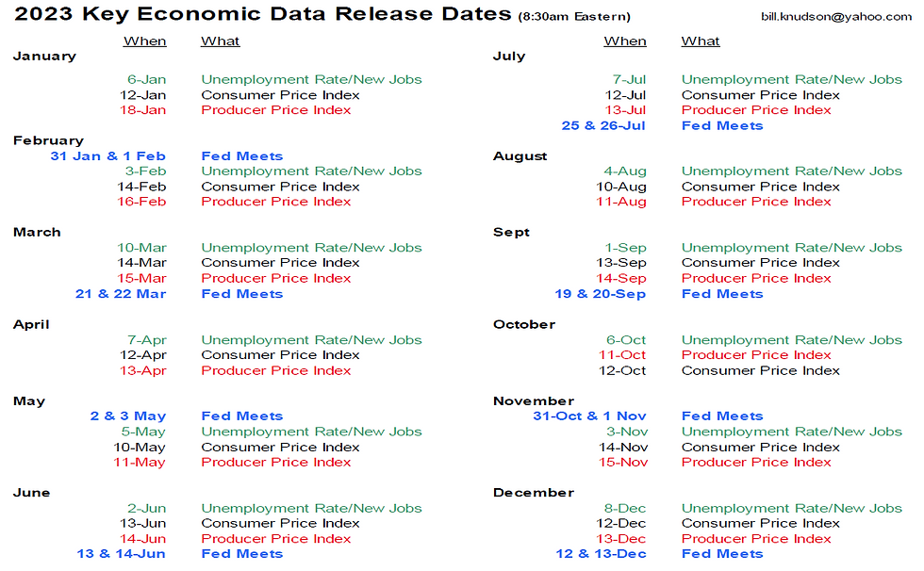Click the 14-Feb date

click(x=141, y=187)
